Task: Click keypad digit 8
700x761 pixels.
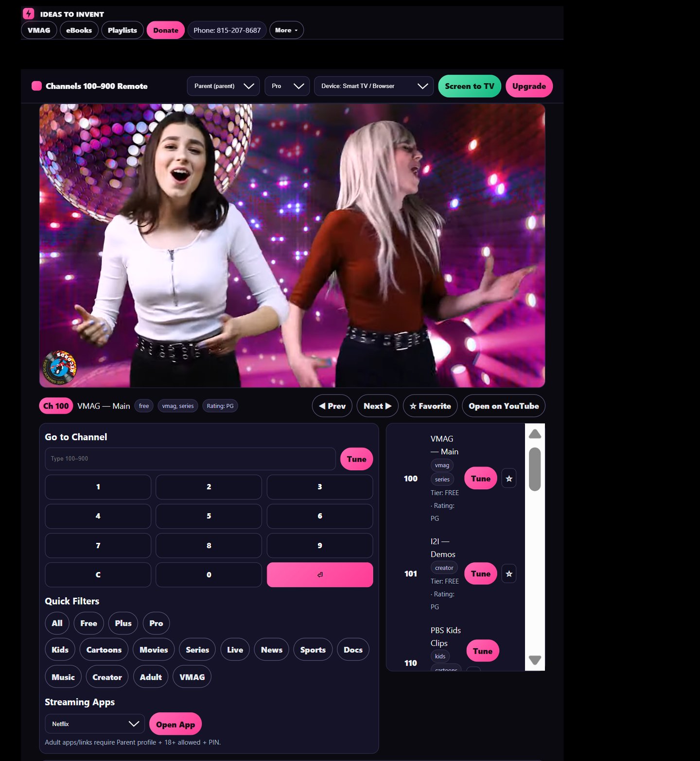Action: pyautogui.click(x=209, y=546)
